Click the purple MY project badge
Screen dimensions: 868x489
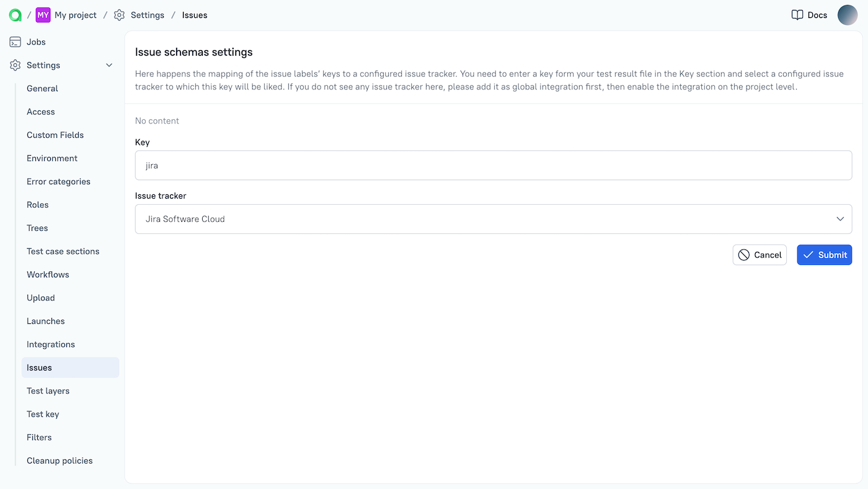pos(43,15)
